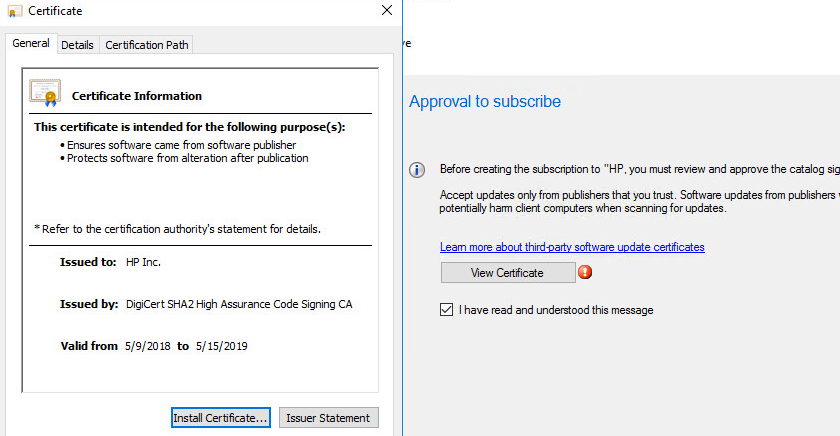
Task: Click the valid-from date 5/9/2018
Action: [x=148, y=346]
